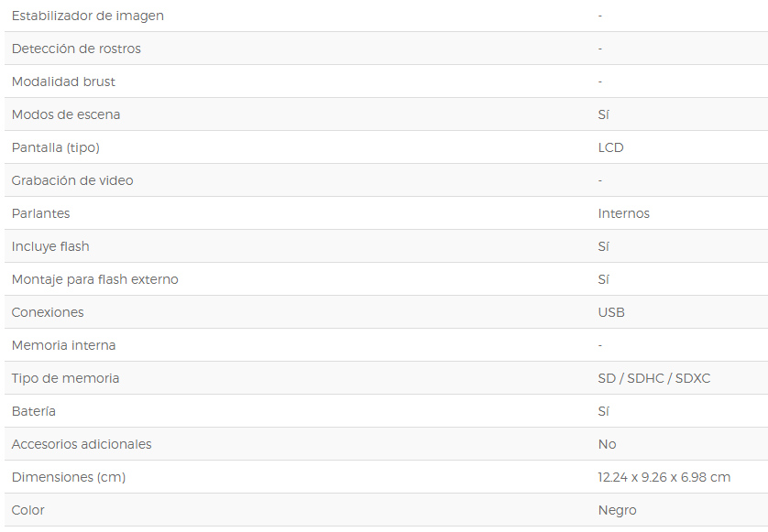768x532 pixels.
Task: Select the SD / SDHC / SDXC value
Action: 653,378
